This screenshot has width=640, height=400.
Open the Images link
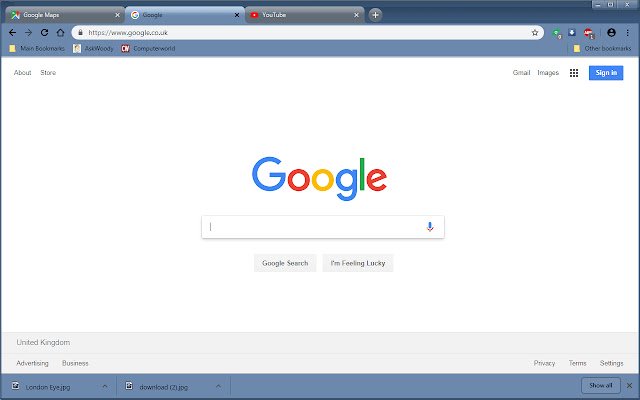(548, 73)
